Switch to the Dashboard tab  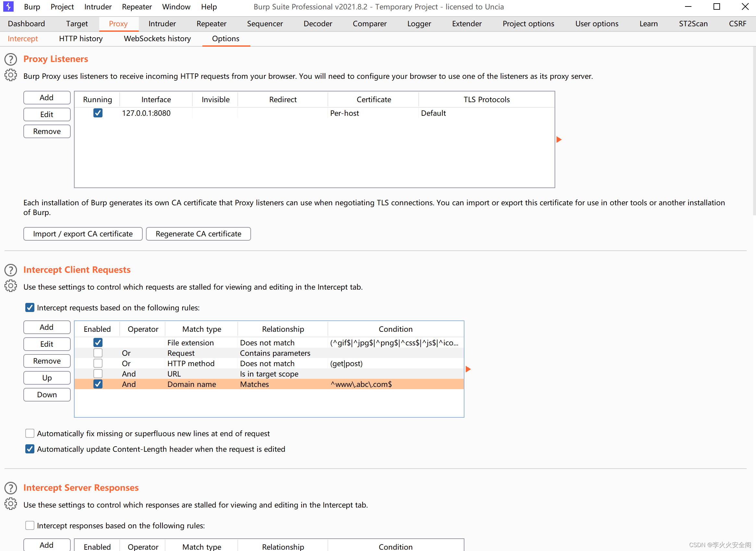26,24
